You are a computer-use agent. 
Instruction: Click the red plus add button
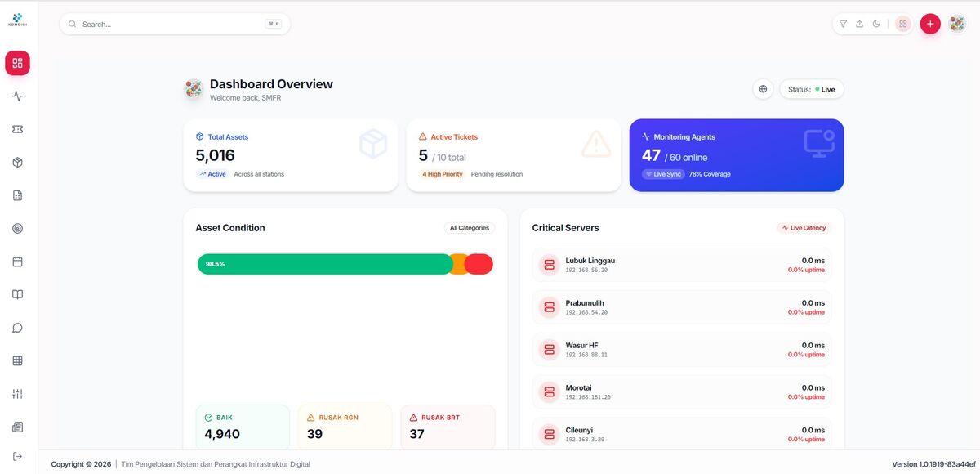pos(930,24)
